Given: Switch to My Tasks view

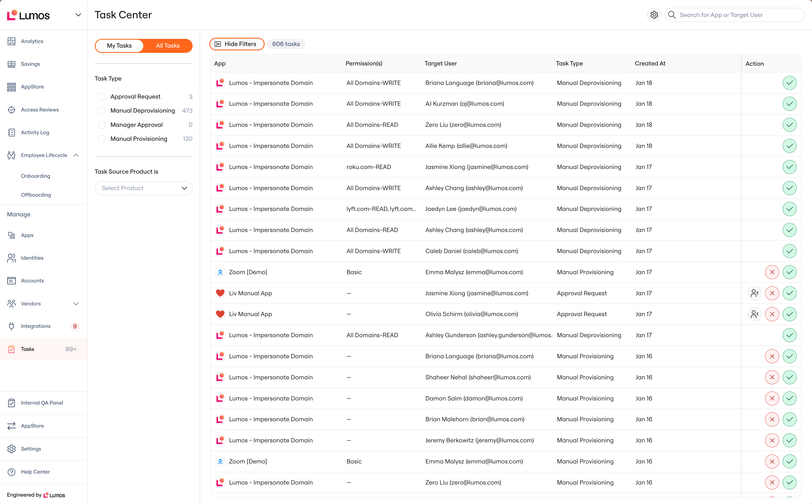Looking at the screenshot, I should pyautogui.click(x=119, y=46).
